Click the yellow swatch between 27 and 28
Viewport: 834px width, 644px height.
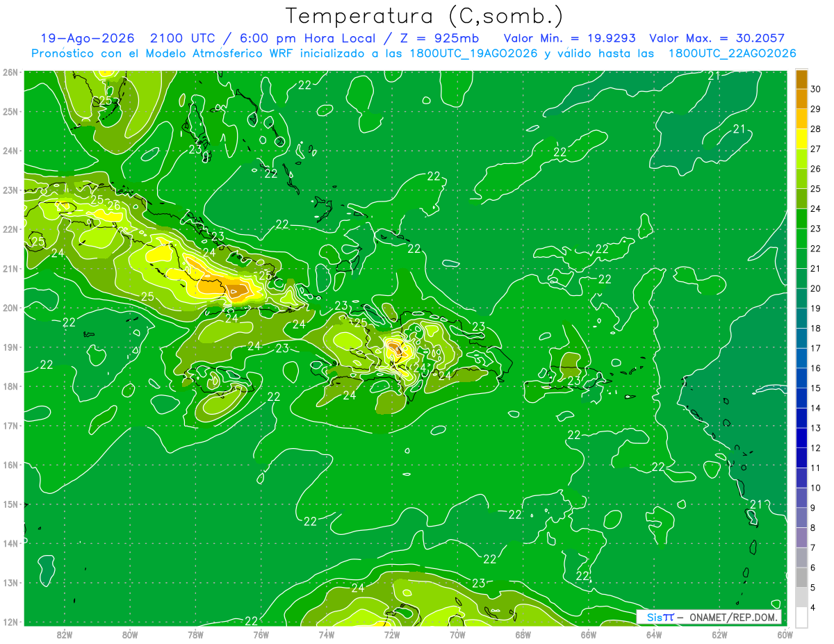[x=801, y=139]
